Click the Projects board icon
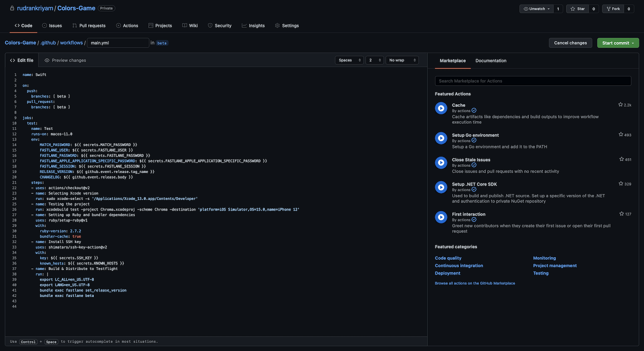Image resolution: width=644 pixels, height=351 pixels. 151,25
